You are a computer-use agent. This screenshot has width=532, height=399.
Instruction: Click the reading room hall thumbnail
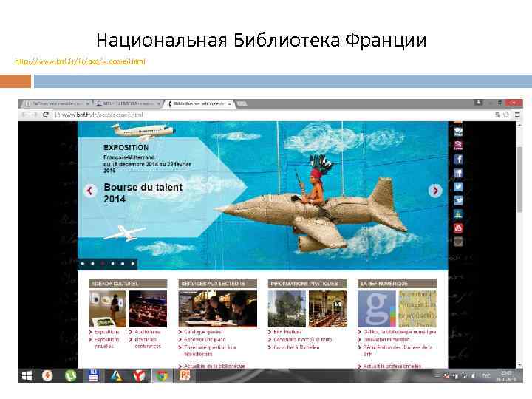[x=328, y=309]
